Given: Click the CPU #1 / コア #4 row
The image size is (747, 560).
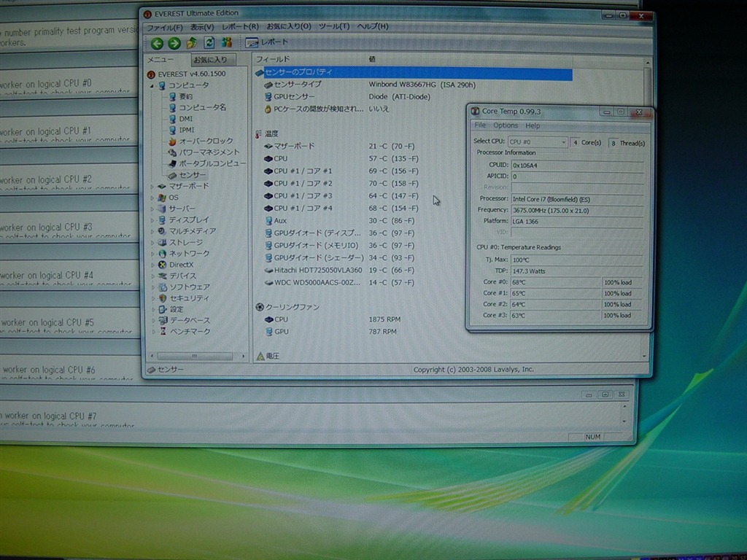Looking at the screenshot, I should point(341,208).
